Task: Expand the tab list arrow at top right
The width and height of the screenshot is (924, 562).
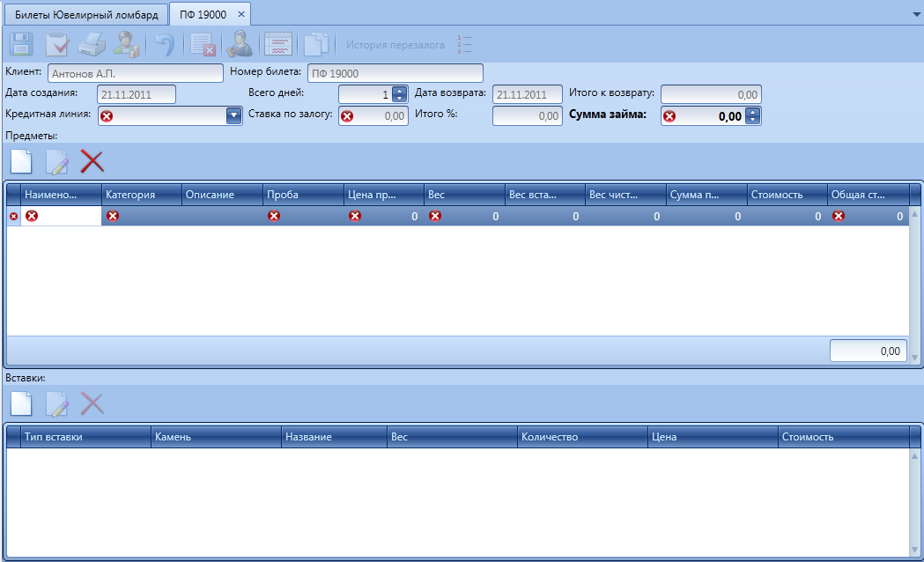Action: (916, 14)
